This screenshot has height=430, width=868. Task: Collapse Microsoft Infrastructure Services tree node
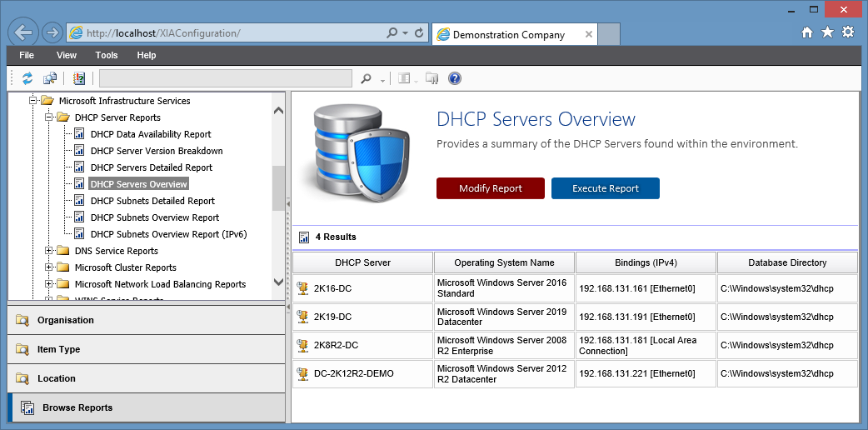tap(32, 101)
